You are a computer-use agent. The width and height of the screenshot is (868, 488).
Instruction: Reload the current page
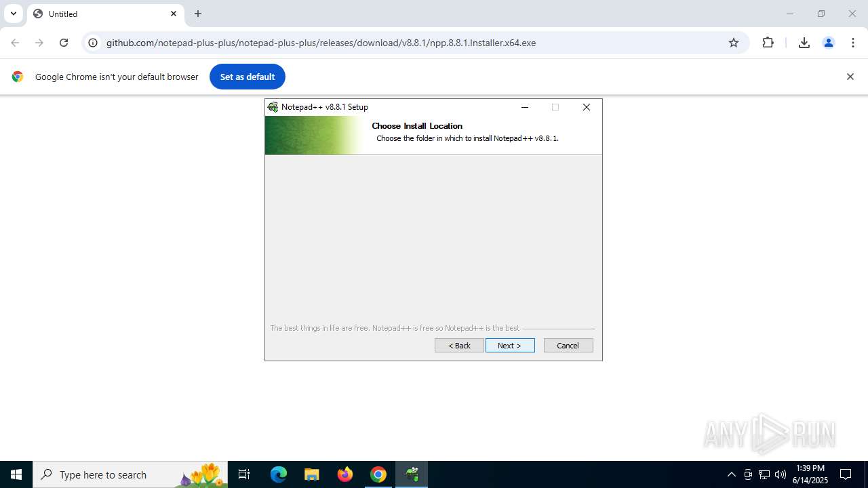pos(64,43)
